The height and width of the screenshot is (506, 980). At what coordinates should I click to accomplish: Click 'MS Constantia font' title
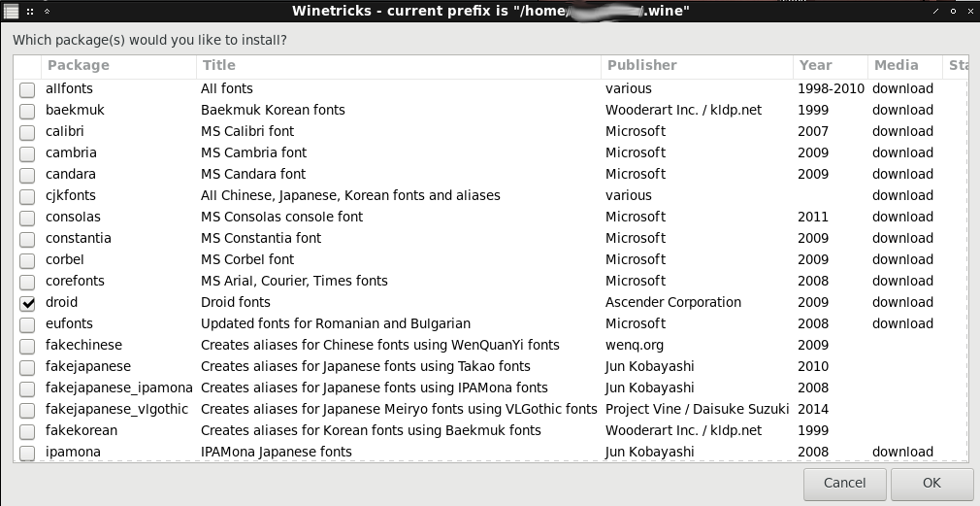coord(261,238)
